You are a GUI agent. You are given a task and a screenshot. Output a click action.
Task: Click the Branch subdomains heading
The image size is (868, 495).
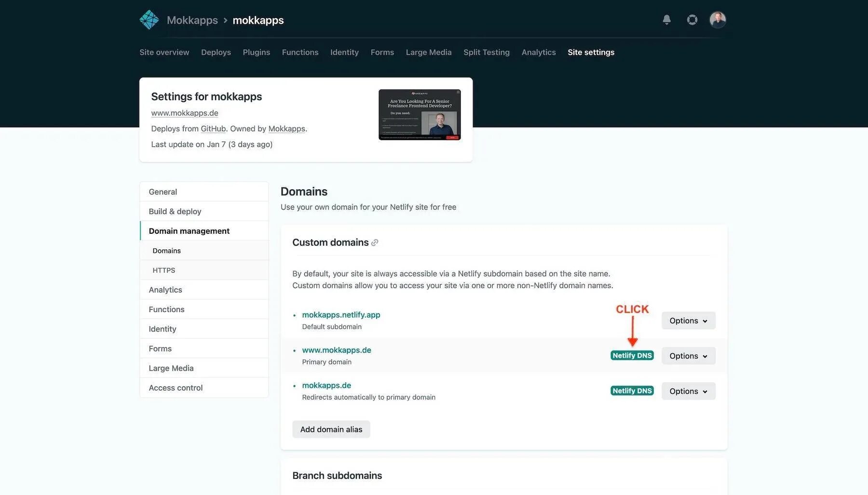(x=337, y=476)
